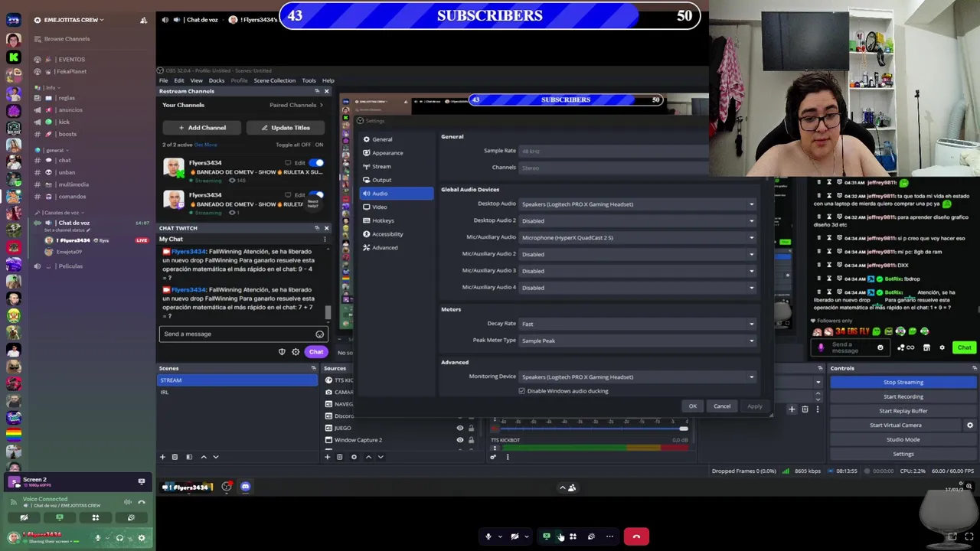Open audio mixer three-dot menu
Screen dimensions: 980x551
coord(507,457)
